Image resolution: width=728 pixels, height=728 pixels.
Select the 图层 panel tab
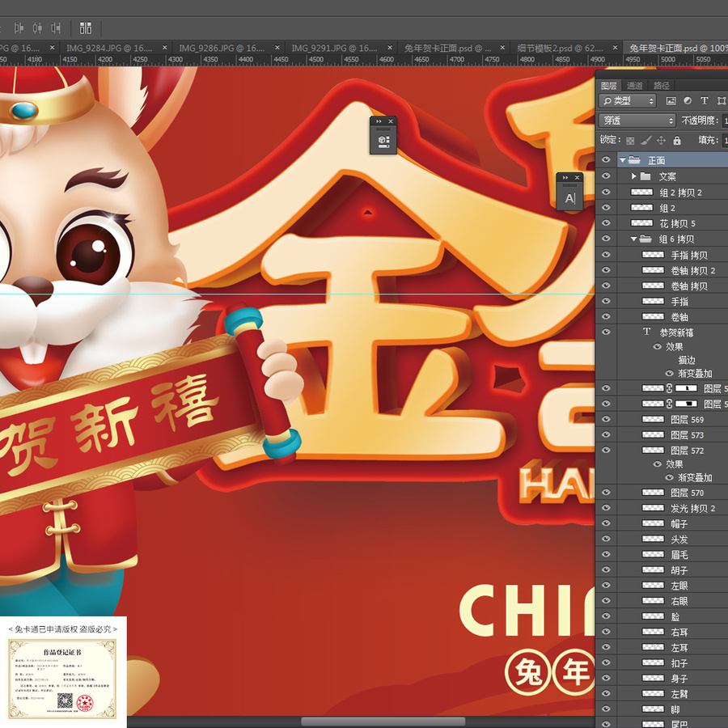(608, 86)
